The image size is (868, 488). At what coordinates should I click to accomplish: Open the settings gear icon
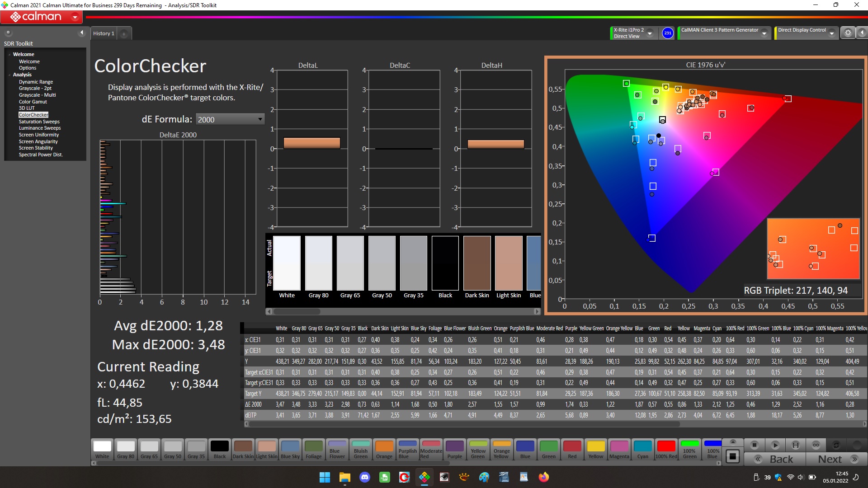[x=848, y=33]
